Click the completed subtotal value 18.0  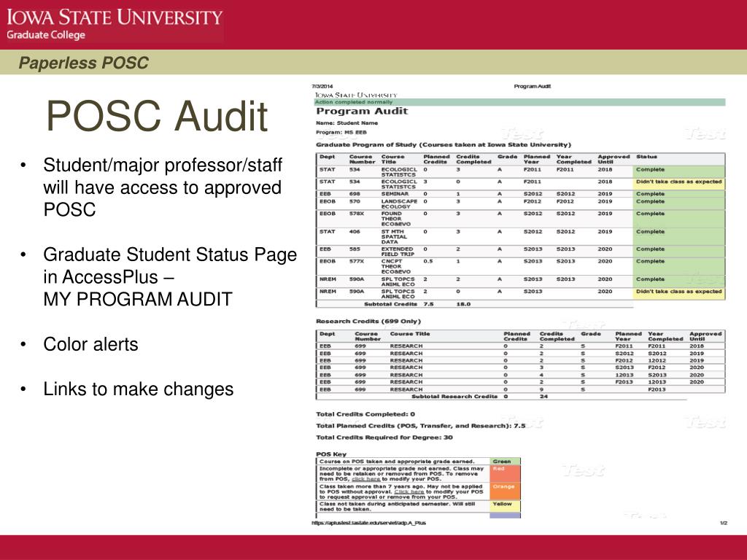pos(463,304)
